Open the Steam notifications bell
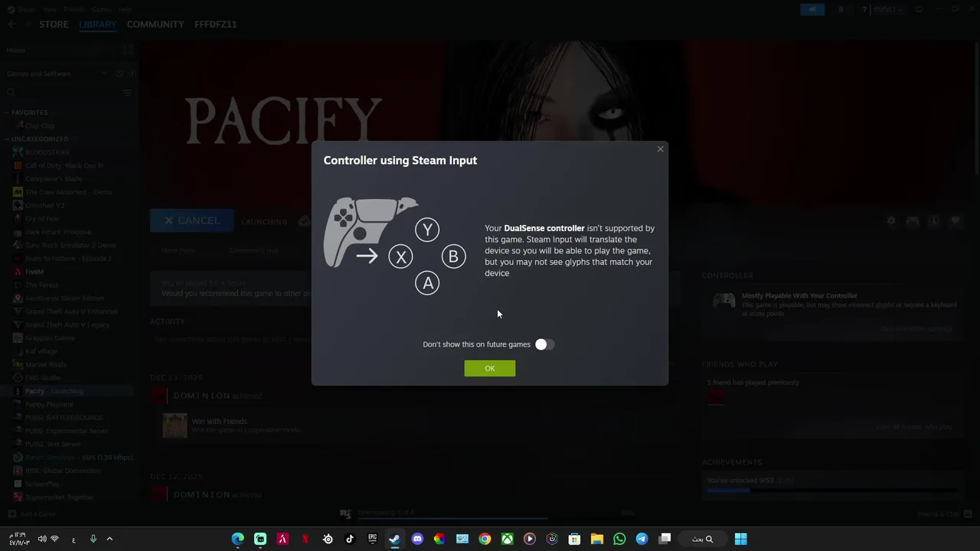The height and width of the screenshot is (551, 980). click(x=841, y=9)
